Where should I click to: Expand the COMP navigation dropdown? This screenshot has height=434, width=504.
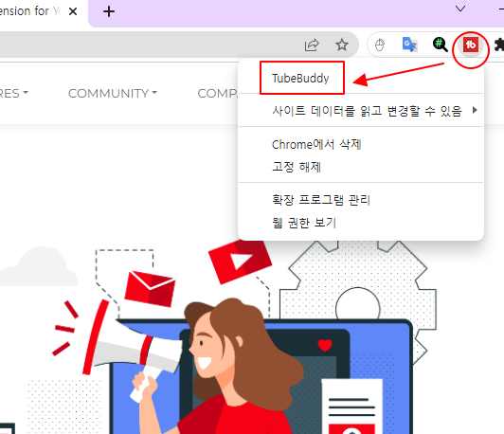[x=217, y=93]
